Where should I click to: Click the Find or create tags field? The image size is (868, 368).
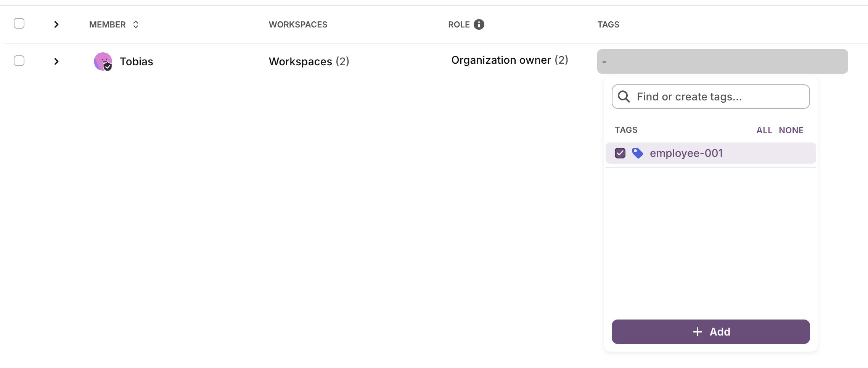[717, 97]
